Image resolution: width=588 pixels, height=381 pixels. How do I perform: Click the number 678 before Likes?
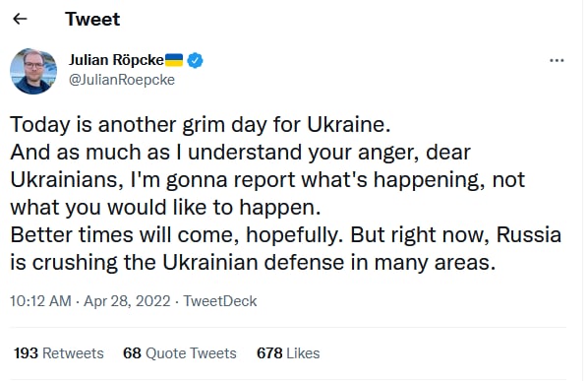click(269, 353)
